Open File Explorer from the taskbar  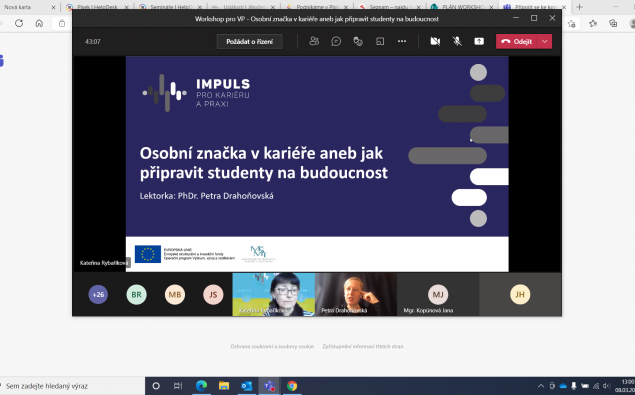[x=224, y=386]
